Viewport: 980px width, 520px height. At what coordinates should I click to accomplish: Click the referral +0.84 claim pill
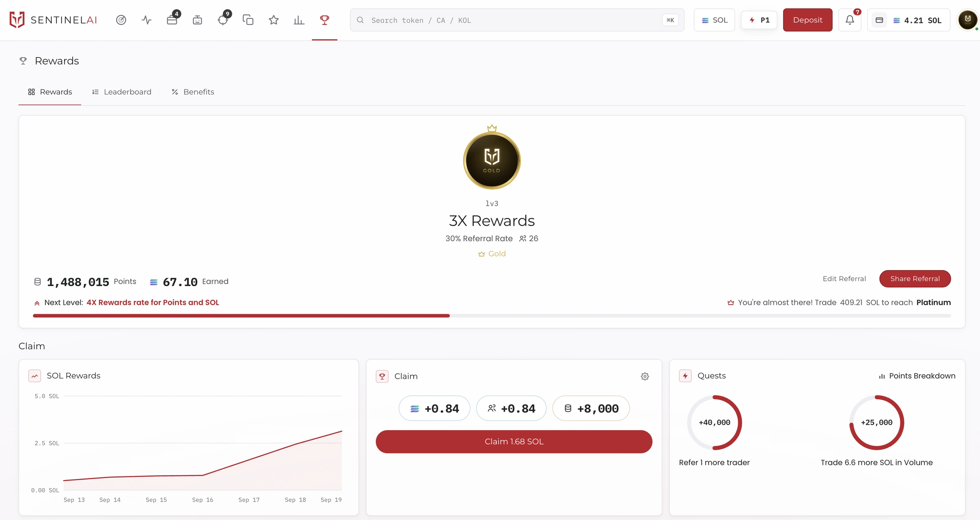(x=511, y=408)
